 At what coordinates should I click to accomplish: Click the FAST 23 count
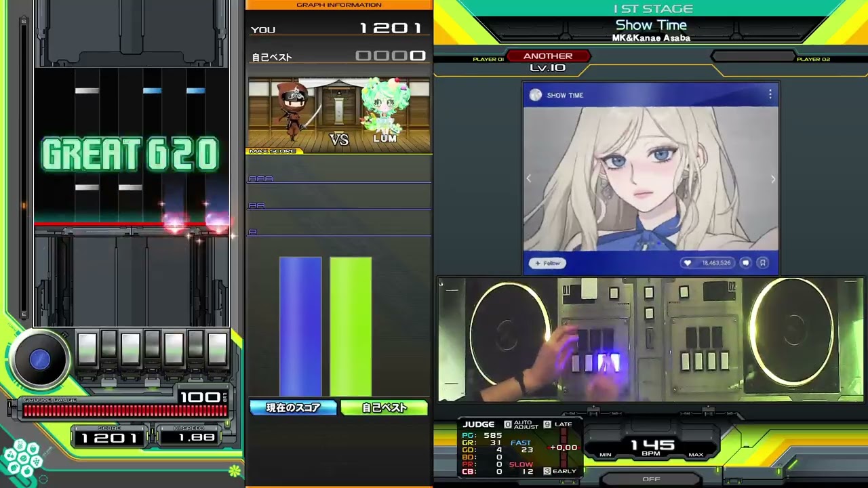(521, 446)
